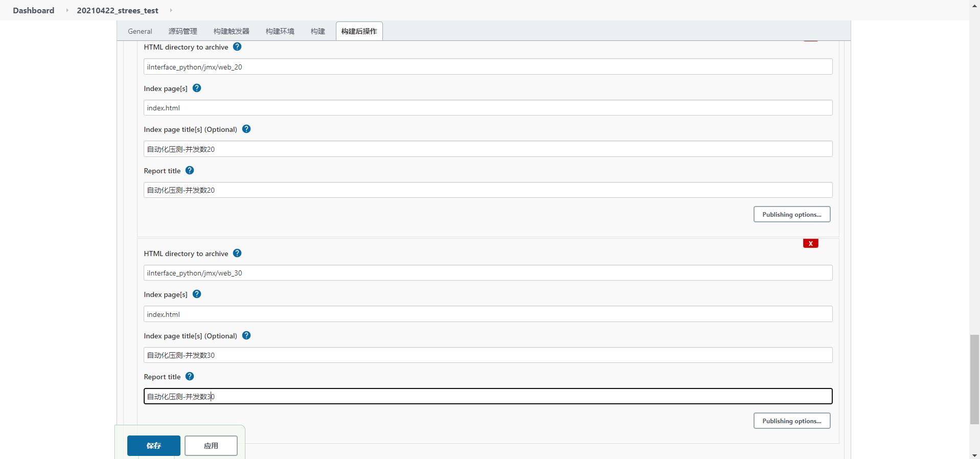Show help for 并发数30 Report title
Image resolution: width=980 pixels, height=459 pixels.
coord(190,376)
